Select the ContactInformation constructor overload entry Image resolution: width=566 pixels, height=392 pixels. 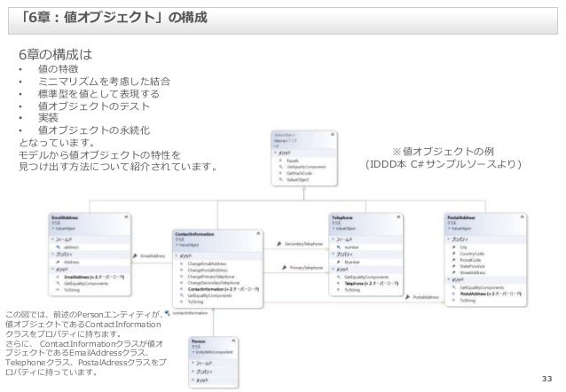223,289
